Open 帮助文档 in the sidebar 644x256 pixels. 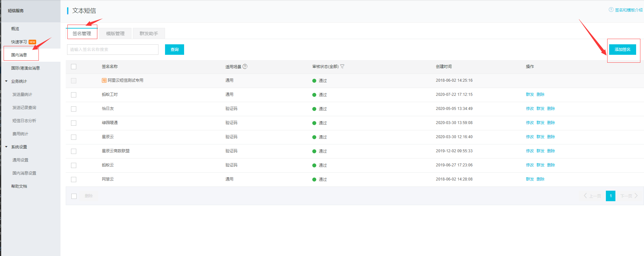(x=19, y=186)
